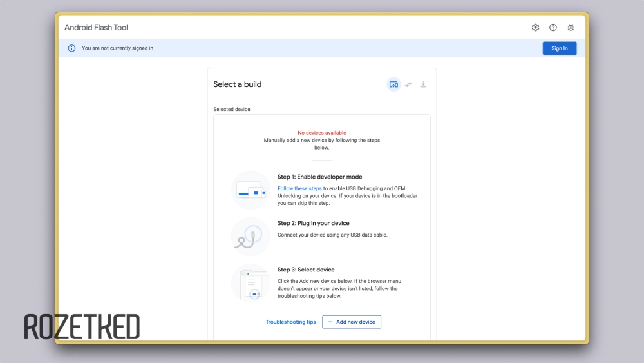This screenshot has height=363, width=644.
Task: Click the red No devices available message
Action: pyautogui.click(x=321, y=133)
